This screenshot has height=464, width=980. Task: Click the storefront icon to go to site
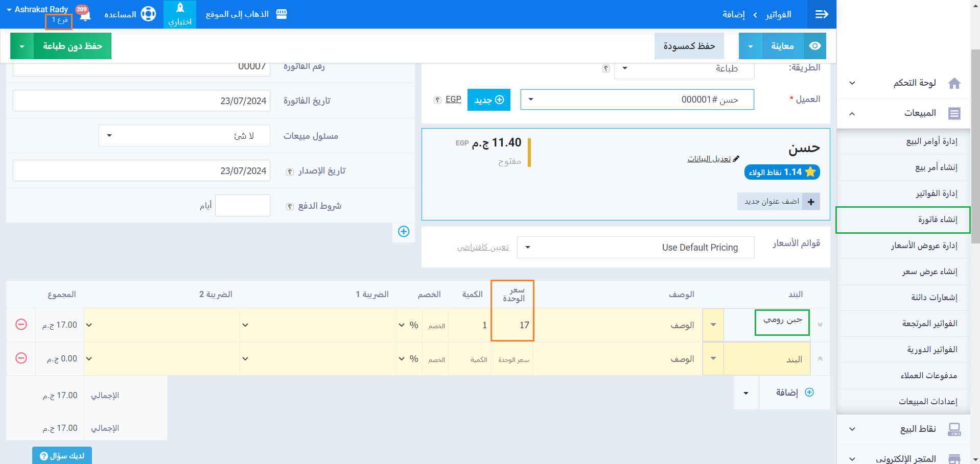[x=282, y=14]
